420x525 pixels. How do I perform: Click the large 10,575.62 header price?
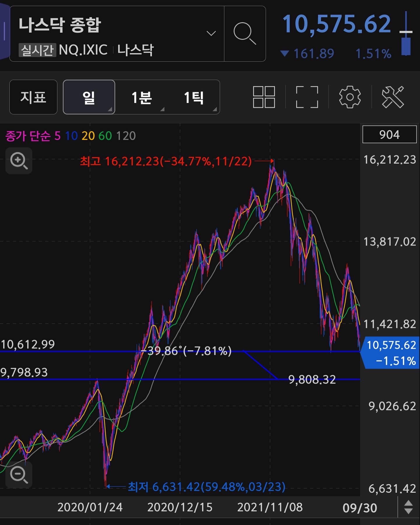coord(337,24)
